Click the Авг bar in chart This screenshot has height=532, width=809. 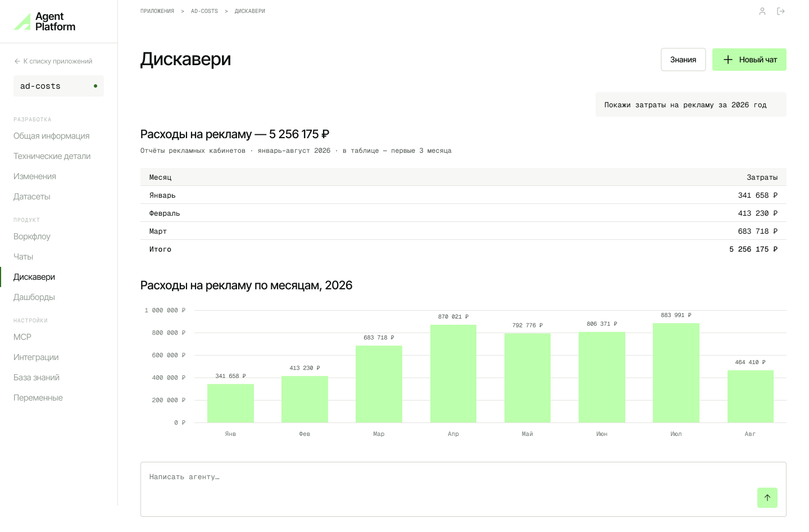click(x=751, y=397)
